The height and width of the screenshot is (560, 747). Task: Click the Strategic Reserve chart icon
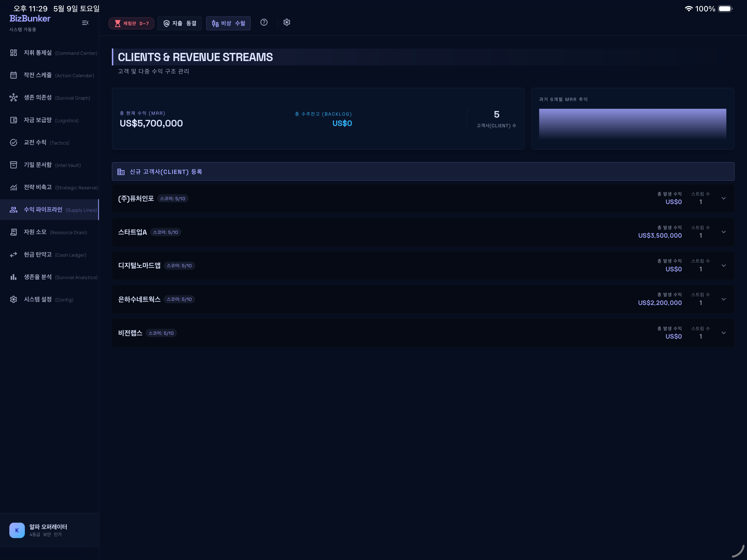[x=14, y=187]
